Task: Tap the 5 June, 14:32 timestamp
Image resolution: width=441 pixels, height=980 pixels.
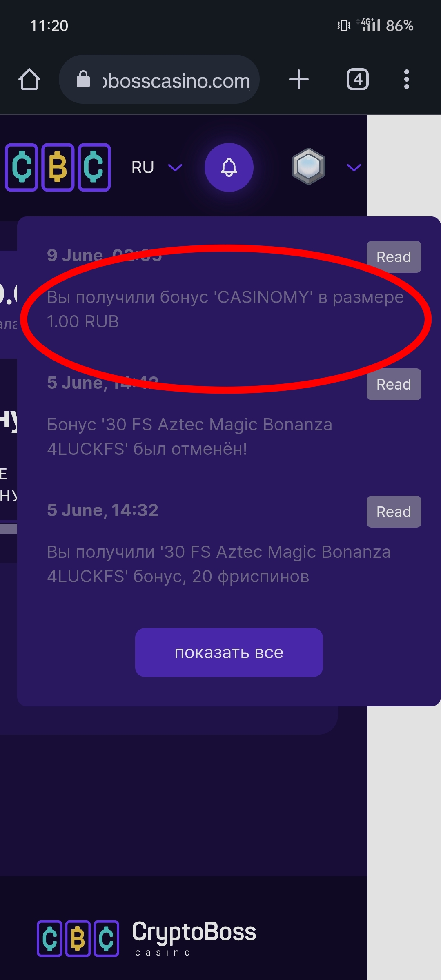Action: pyautogui.click(x=102, y=510)
